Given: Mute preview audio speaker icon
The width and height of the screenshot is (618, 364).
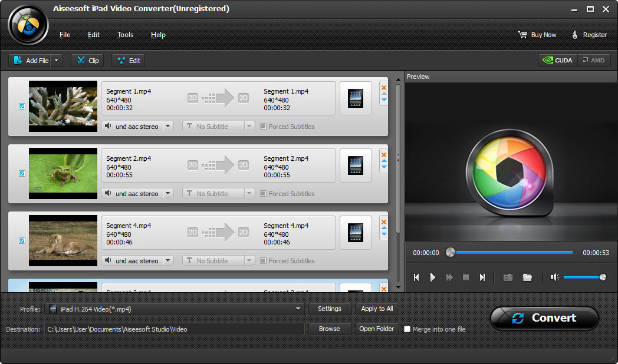Looking at the screenshot, I should click(x=555, y=277).
